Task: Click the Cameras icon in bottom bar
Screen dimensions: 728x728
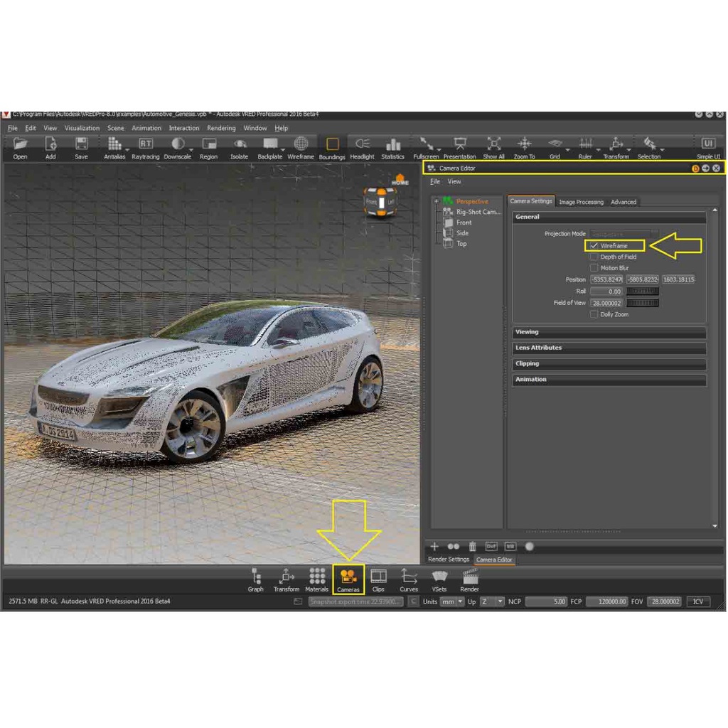Action: 348,579
